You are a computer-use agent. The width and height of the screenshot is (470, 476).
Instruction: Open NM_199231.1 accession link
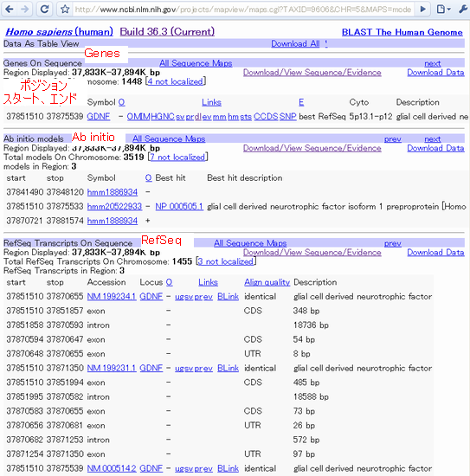112,368
